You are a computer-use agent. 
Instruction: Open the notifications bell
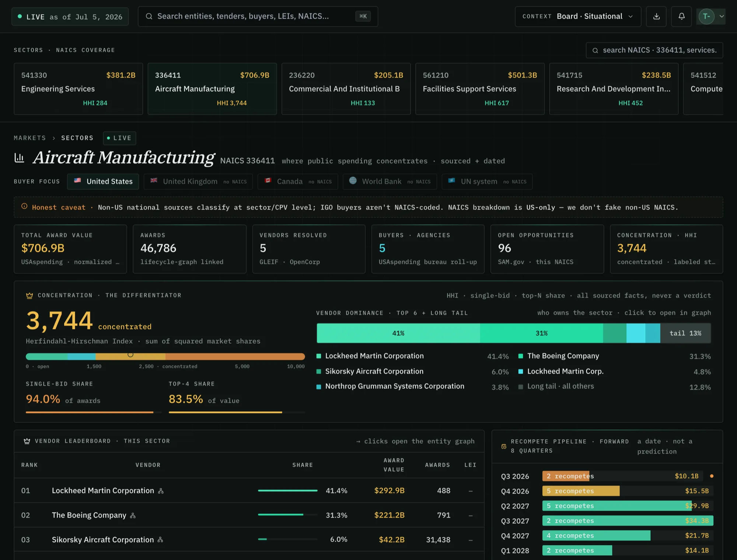pyautogui.click(x=681, y=17)
